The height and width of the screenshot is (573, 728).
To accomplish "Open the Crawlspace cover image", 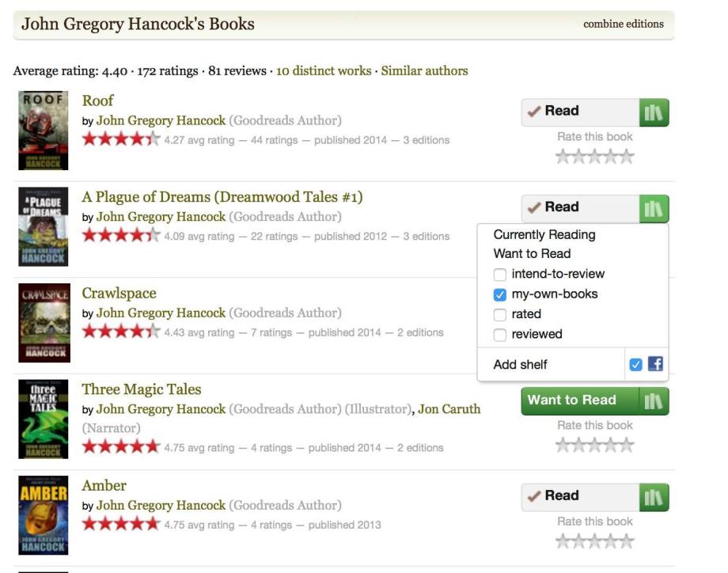I will coord(44,323).
